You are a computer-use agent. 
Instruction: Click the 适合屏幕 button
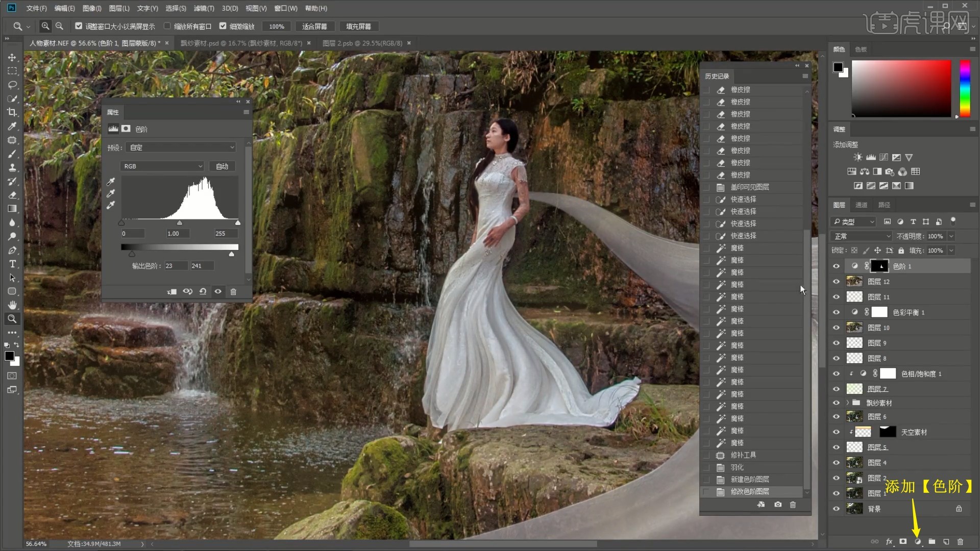pyautogui.click(x=314, y=27)
